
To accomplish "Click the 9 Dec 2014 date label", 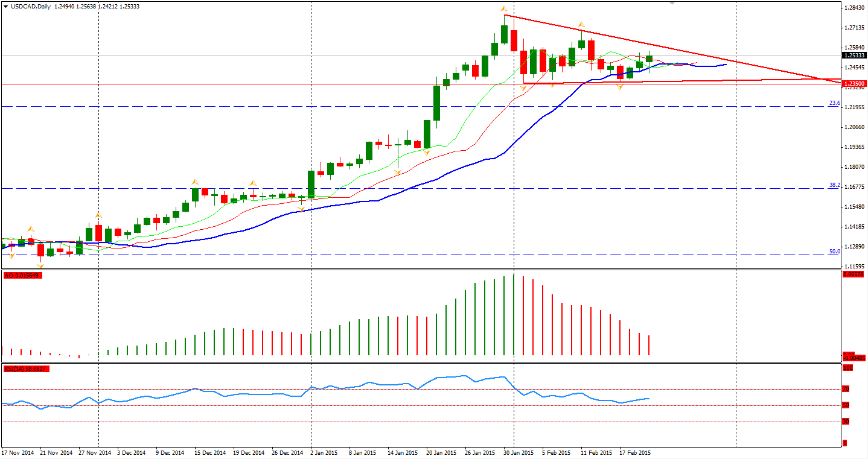I will pyautogui.click(x=171, y=452).
